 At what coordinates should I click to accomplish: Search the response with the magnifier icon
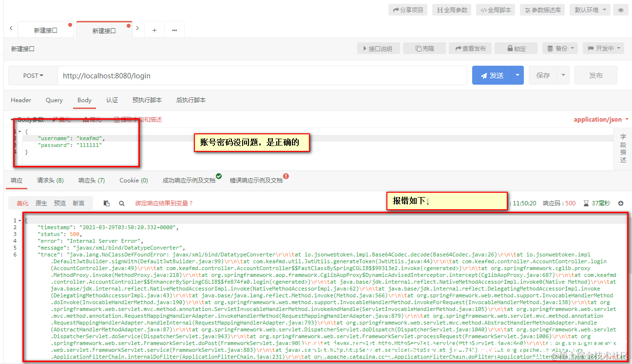(122, 203)
